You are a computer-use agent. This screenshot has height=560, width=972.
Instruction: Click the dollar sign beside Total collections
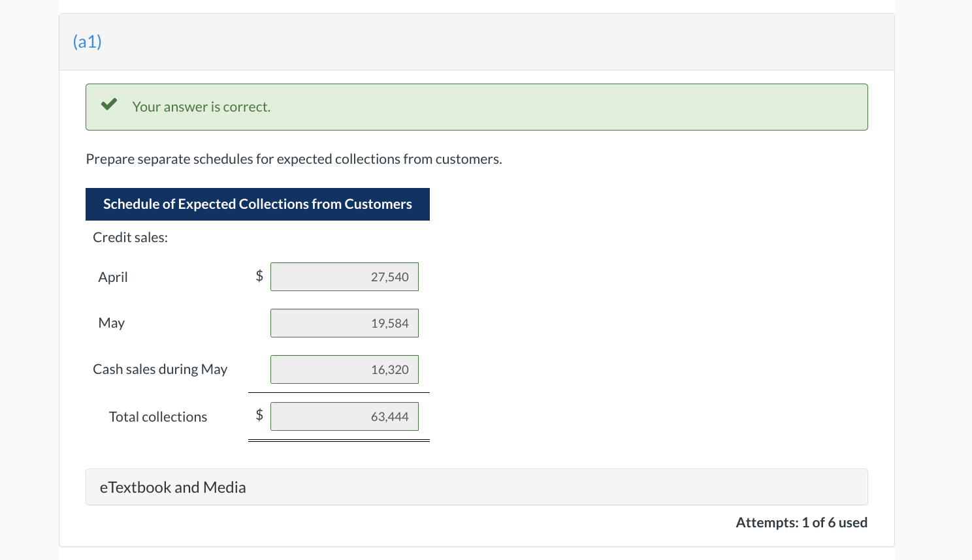(x=259, y=415)
